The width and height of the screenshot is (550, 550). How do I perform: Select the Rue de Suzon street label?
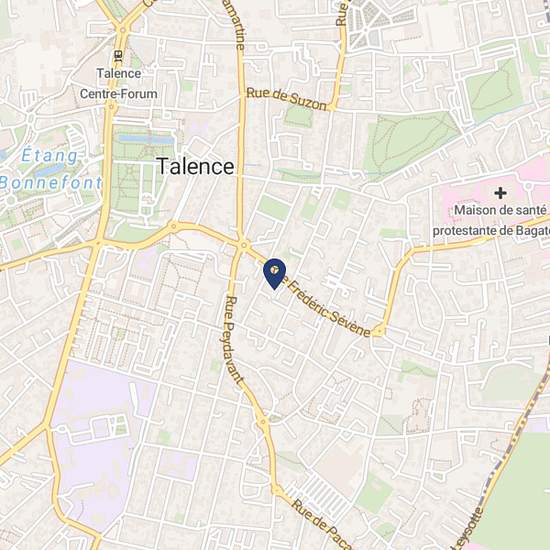coord(286,99)
